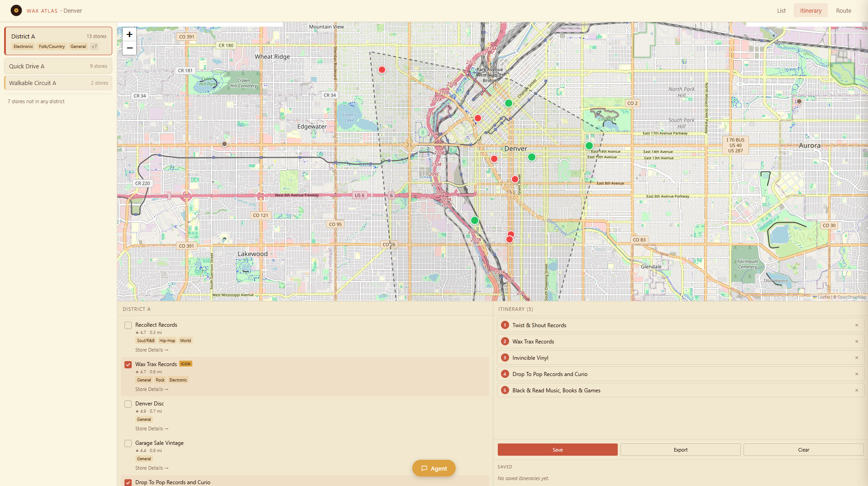
Task: Click the World tag under Recollect Records
Action: (x=186, y=341)
